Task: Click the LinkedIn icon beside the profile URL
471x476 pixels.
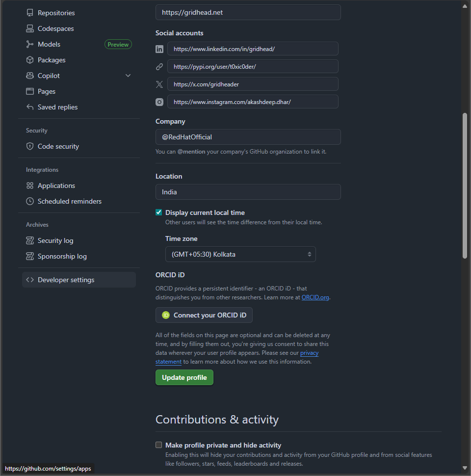Action: (159, 49)
